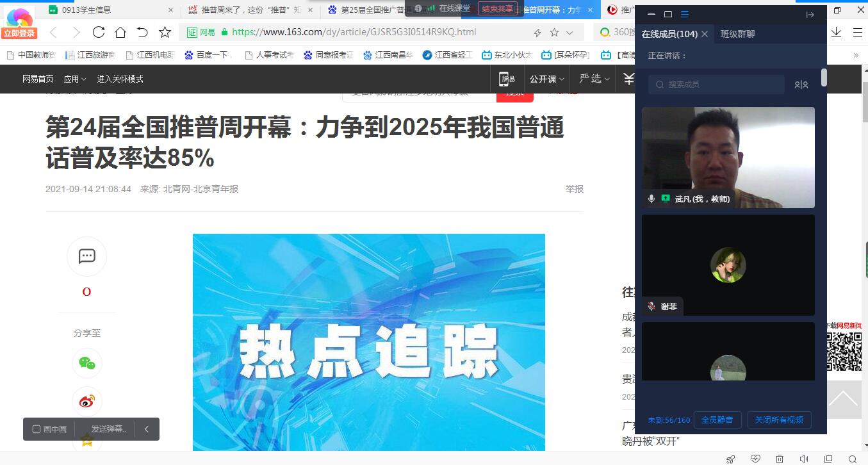Click the browser refresh icon
The image size is (868, 465).
(x=98, y=33)
